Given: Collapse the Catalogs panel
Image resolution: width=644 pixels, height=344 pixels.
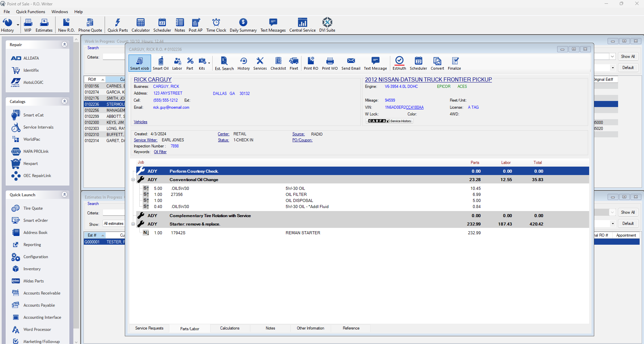Looking at the screenshot, I should point(64,101).
